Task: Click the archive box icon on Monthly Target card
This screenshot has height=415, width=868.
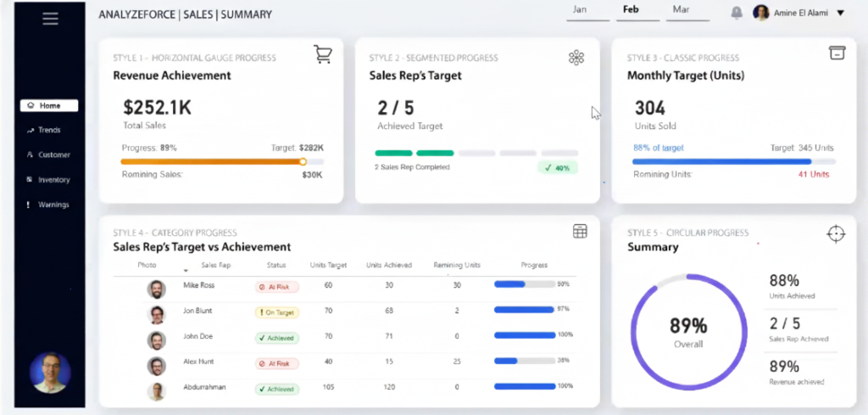Action: click(837, 53)
